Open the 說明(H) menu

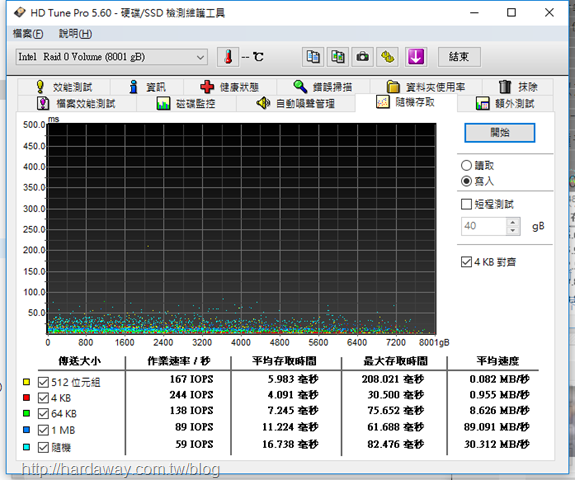(76, 34)
